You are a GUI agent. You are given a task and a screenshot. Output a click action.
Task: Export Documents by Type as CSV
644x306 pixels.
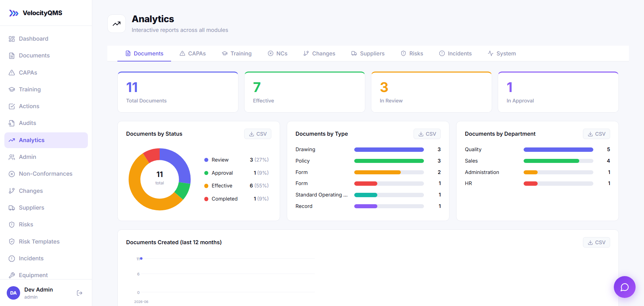point(427,134)
